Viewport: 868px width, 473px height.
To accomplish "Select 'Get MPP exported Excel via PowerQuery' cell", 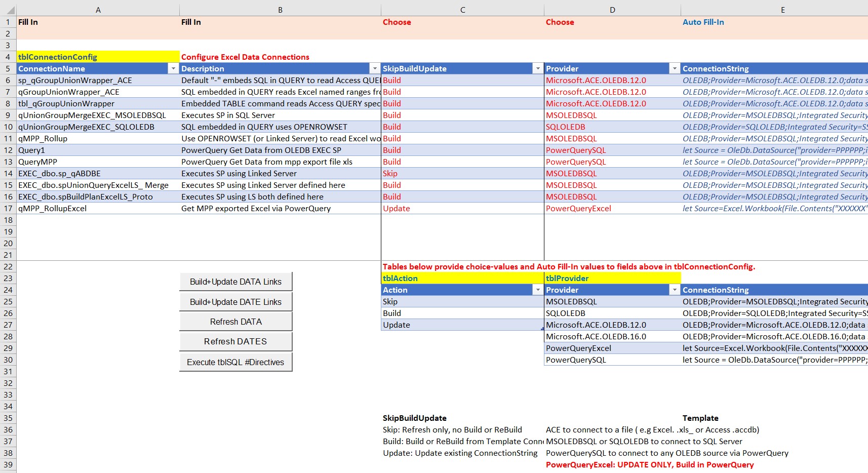I will click(280, 208).
